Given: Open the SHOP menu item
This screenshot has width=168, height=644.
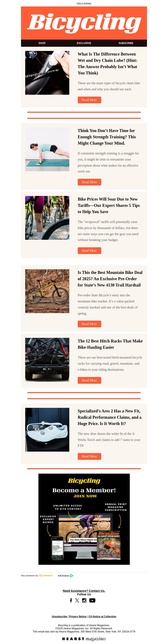Looking at the screenshot, I should tap(42, 43).
